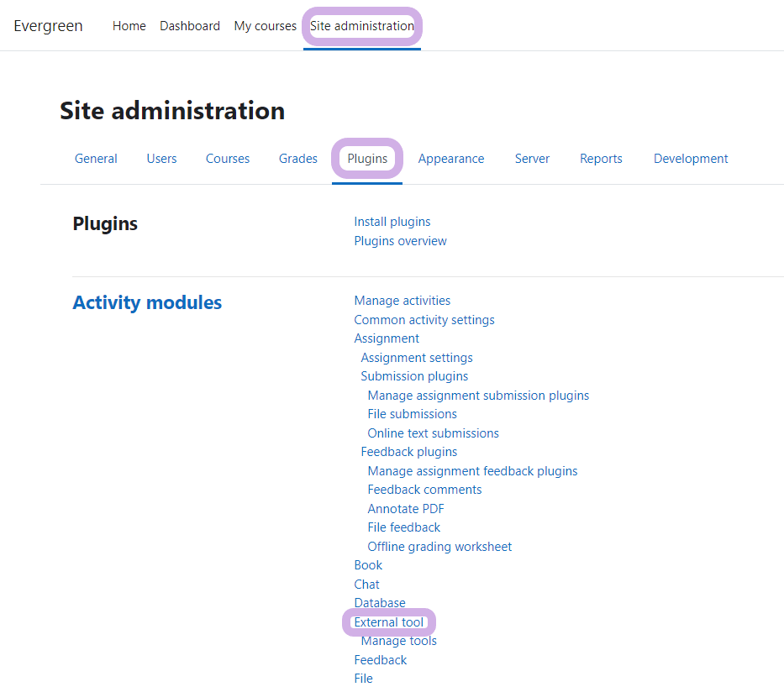Viewport: 784px width, 687px height.
Task: Switch to the Users tab
Action: (161, 159)
